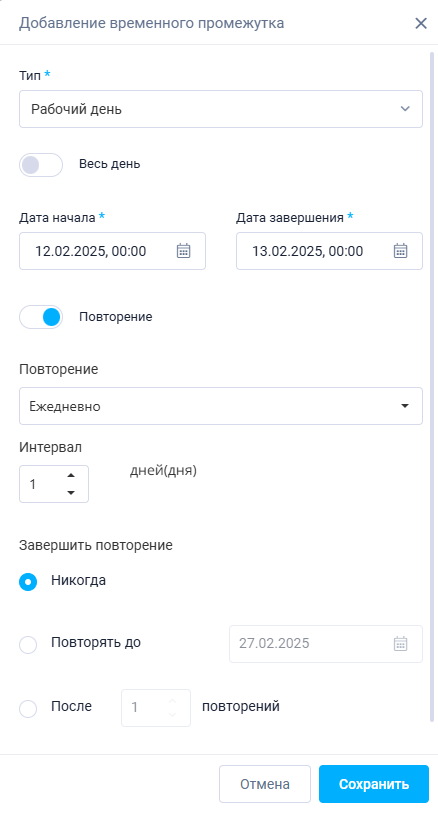438x820 pixels.
Task: Decrease После repetitions count down arrow
Action: tap(173, 715)
